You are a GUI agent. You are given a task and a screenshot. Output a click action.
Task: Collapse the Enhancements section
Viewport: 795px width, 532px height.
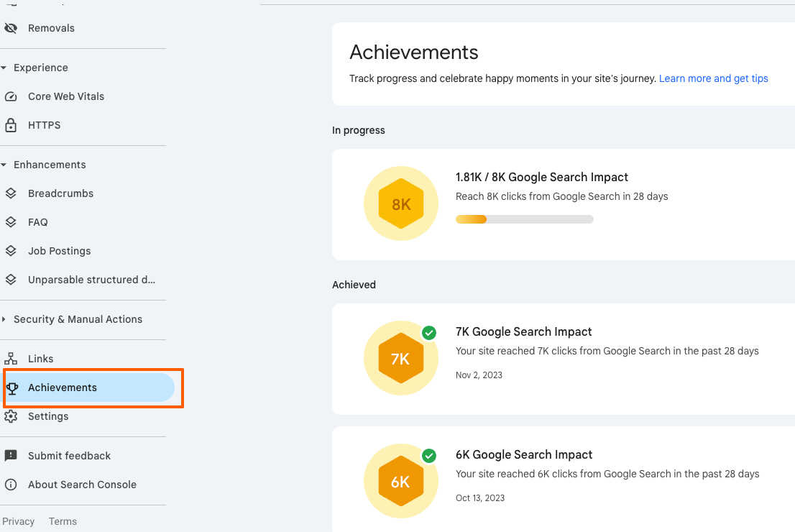pos(4,165)
